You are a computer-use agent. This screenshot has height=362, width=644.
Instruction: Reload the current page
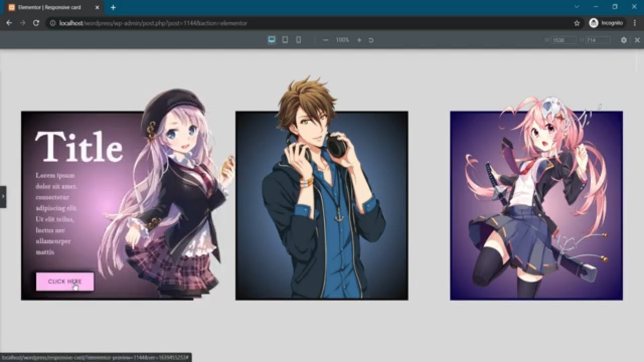[x=36, y=23]
